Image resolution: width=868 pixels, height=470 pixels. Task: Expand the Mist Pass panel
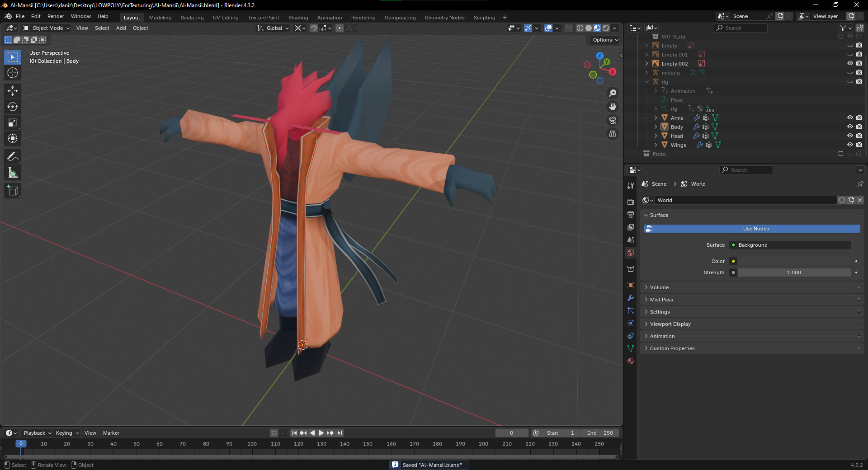[751, 300]
